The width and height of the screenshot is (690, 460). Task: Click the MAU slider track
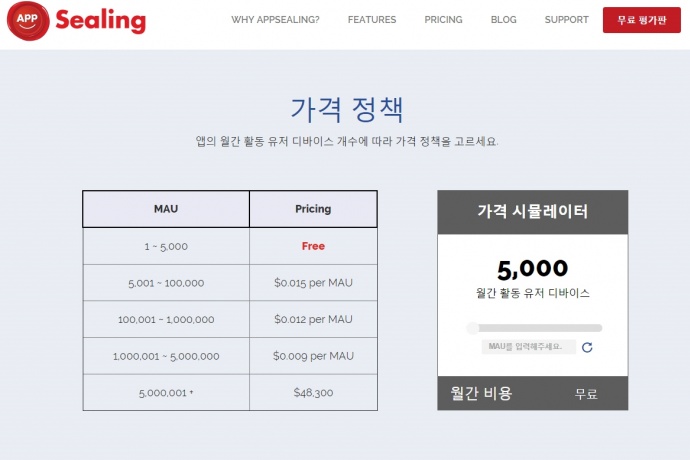point(535,327)
